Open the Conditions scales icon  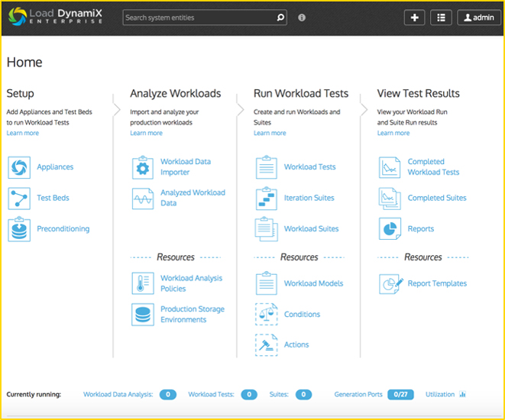click(267, 314)
